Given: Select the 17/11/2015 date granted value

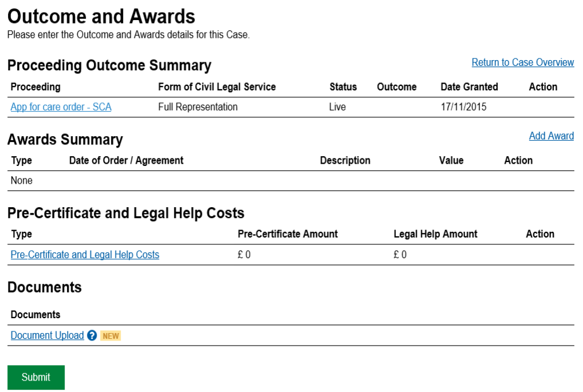Looking at the screenshot, I should click(463, 107).
